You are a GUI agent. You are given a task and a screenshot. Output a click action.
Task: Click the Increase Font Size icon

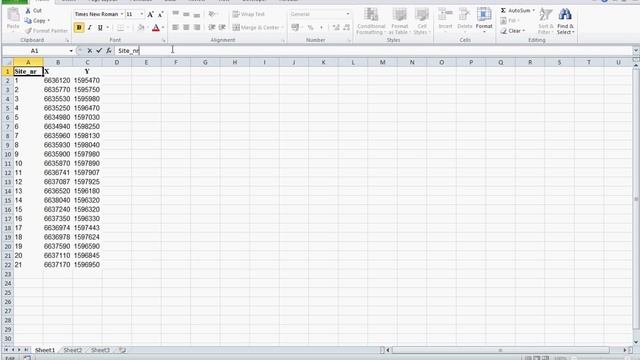[x=150, y=14]
